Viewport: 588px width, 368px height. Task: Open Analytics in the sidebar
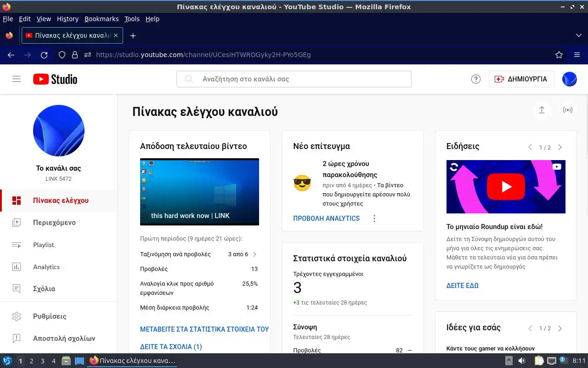59,267
